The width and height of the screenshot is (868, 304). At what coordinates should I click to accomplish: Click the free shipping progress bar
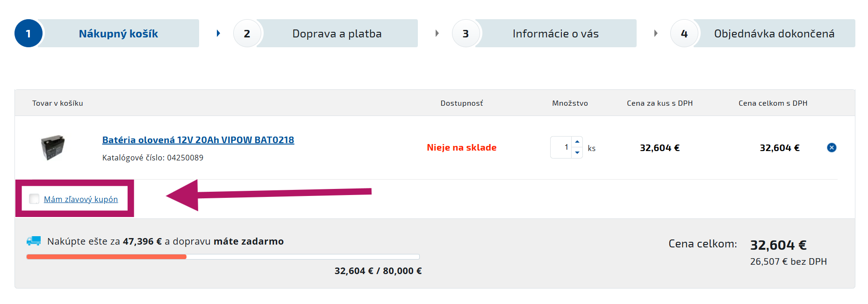pos(223,257)
